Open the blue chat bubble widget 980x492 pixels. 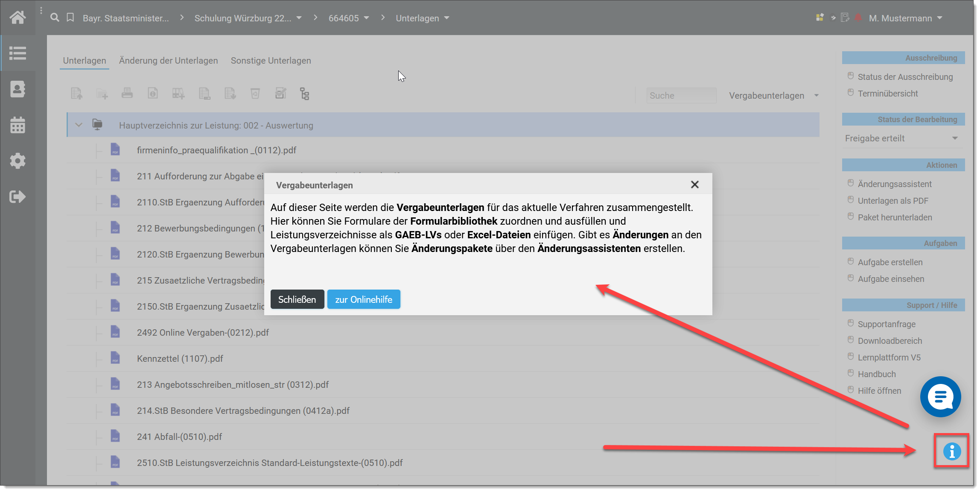[x=940, y=397]
